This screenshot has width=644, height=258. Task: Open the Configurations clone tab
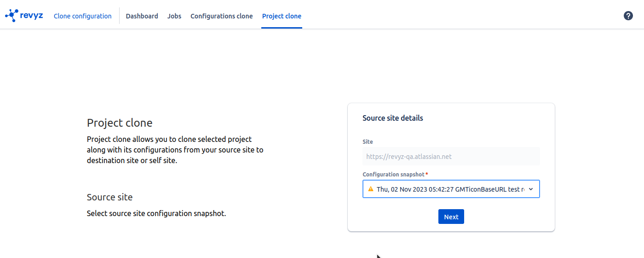221,16
